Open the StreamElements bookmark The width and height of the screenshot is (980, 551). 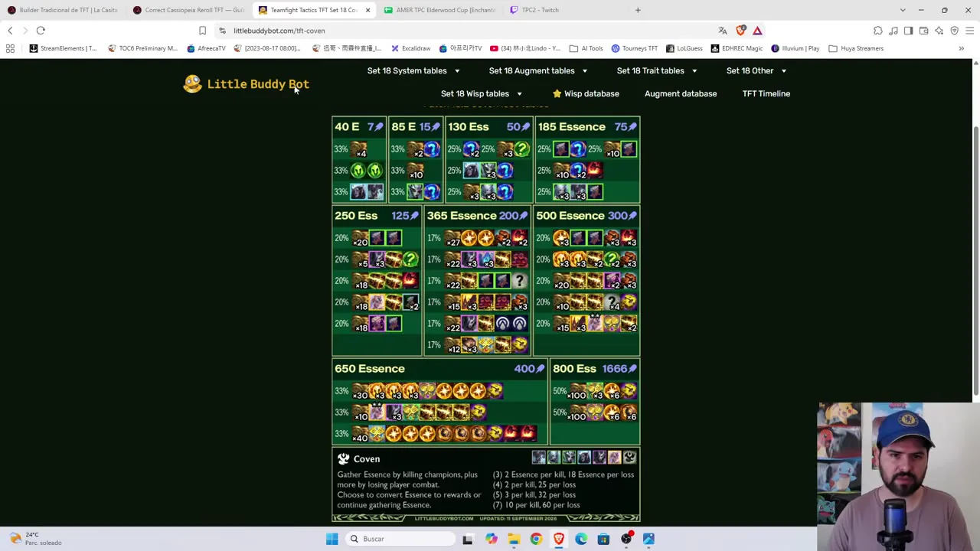(64, 48)
